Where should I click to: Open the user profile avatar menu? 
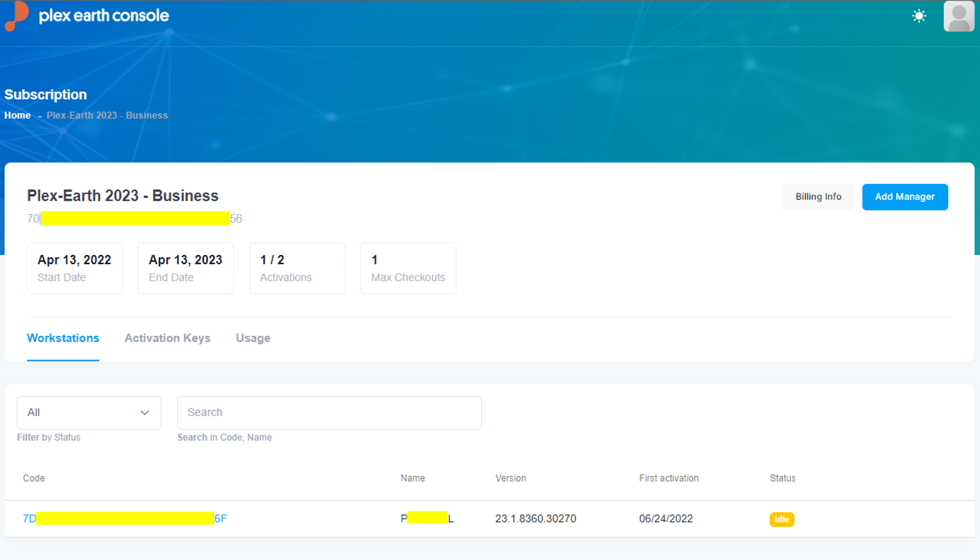pyautogui.click(x=959, y=16)
